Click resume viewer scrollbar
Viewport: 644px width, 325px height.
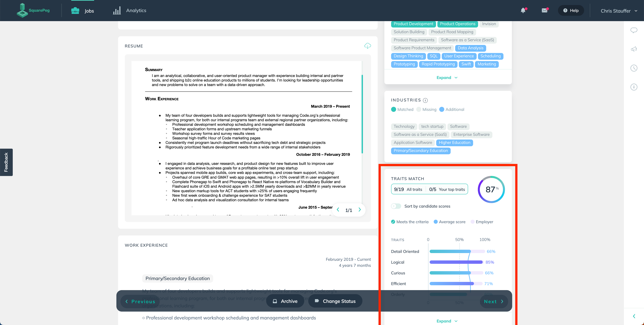click(x=362, y=114)
